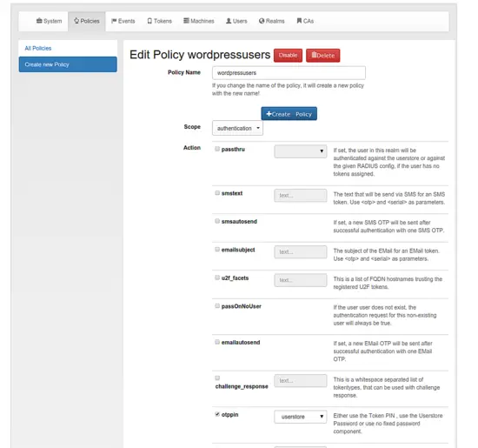Click the emailsubject text field
The image size is (478, 448).
tap(301, 252)
